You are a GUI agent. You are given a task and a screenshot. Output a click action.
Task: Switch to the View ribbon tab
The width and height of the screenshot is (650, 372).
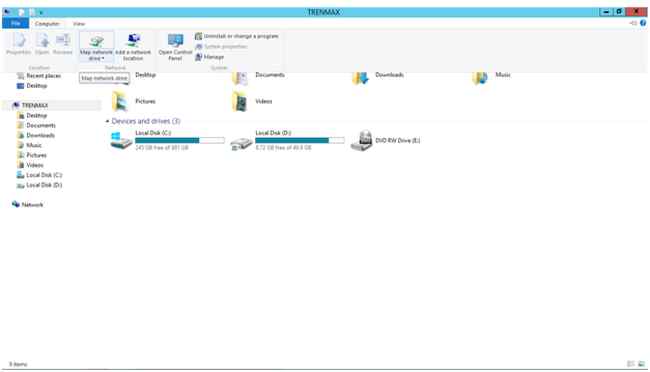79,24
